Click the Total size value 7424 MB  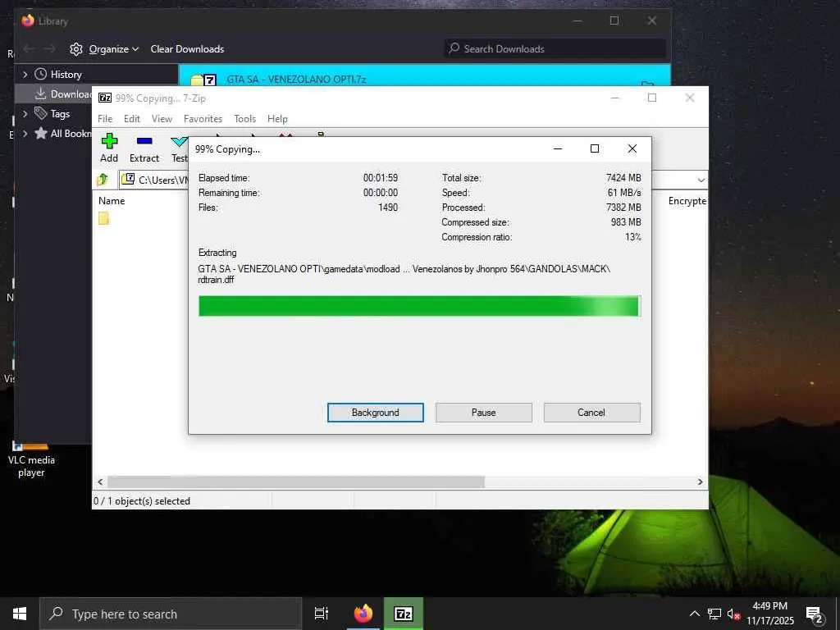(623, 177)
